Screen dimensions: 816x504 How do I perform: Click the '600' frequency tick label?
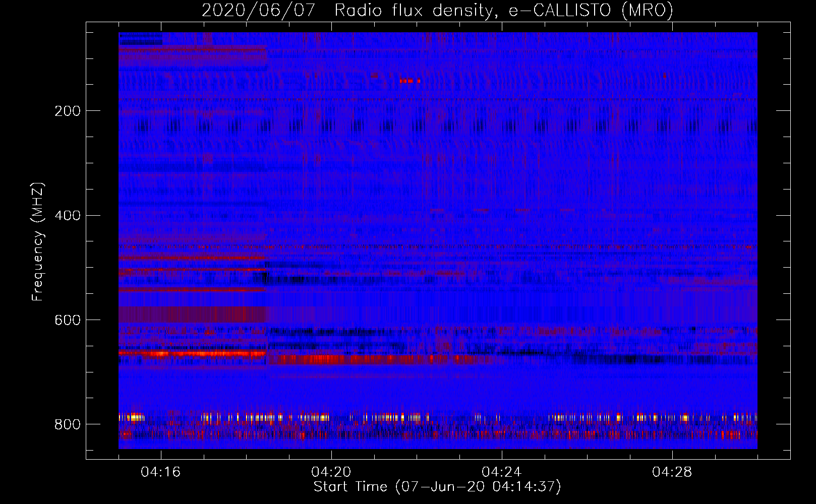pyautogui.click(x=68, y=321)
